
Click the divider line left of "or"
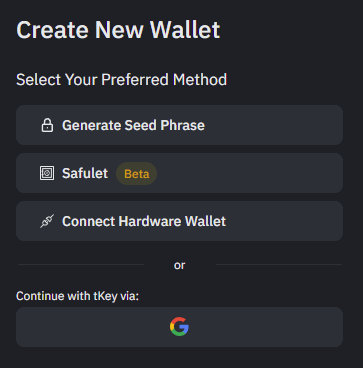(81, 265)
